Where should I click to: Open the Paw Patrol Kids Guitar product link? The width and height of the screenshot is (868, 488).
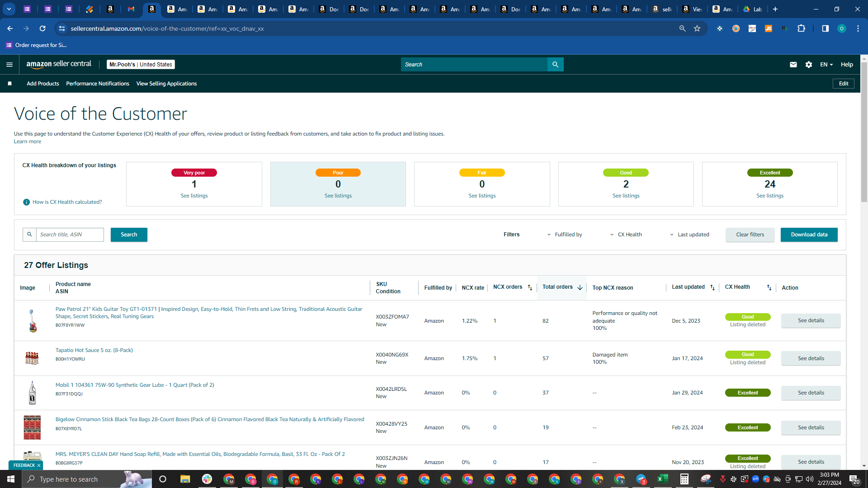point(209,313)
